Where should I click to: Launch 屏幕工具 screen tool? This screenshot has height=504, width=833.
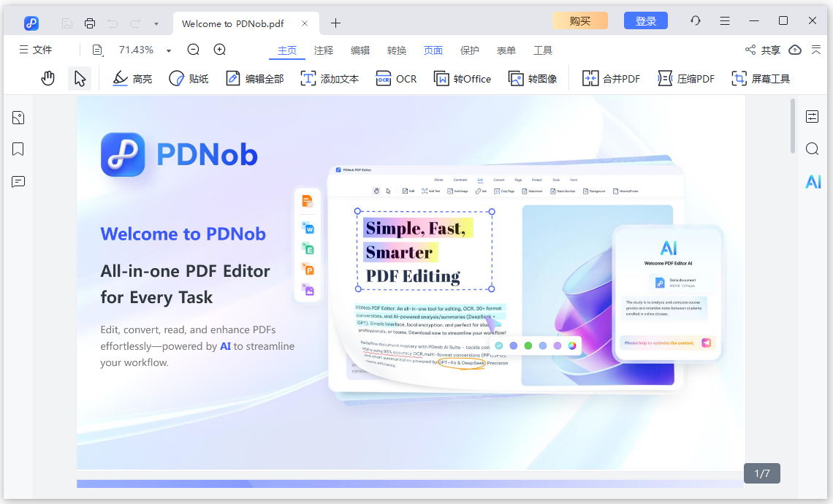(x=760, y=79)
